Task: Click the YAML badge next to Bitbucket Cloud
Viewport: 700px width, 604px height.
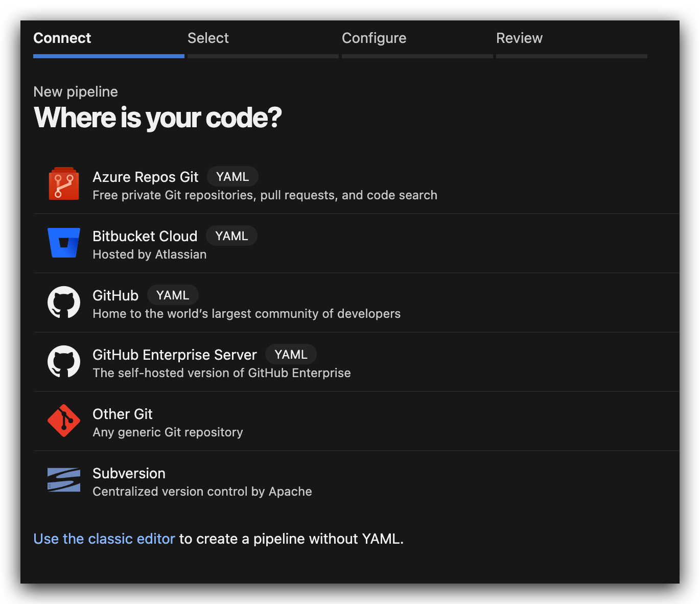Action: coord(231,236)
